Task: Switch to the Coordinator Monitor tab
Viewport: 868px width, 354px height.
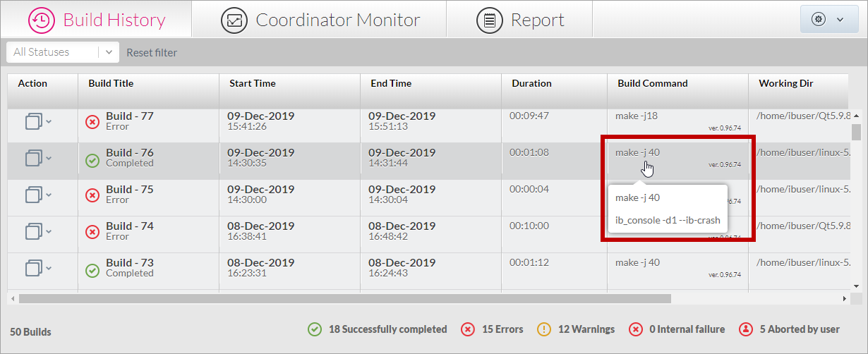Action: 337,20
